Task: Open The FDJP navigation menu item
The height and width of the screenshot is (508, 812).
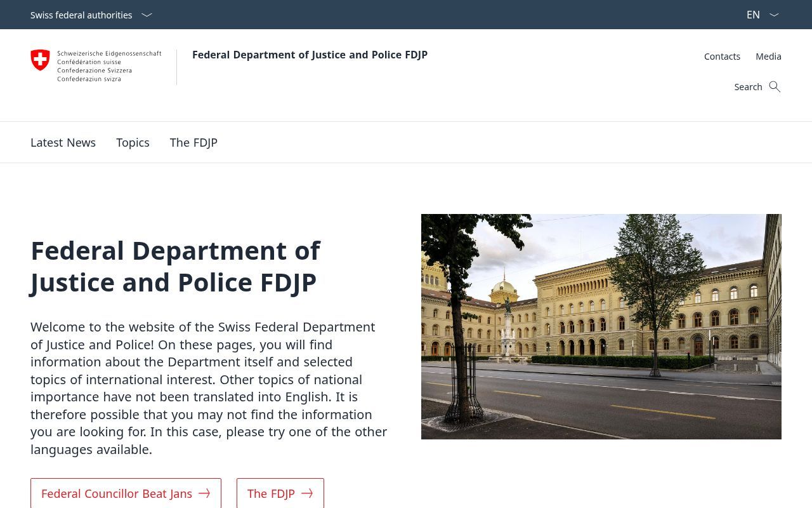Action: [193, 142]
